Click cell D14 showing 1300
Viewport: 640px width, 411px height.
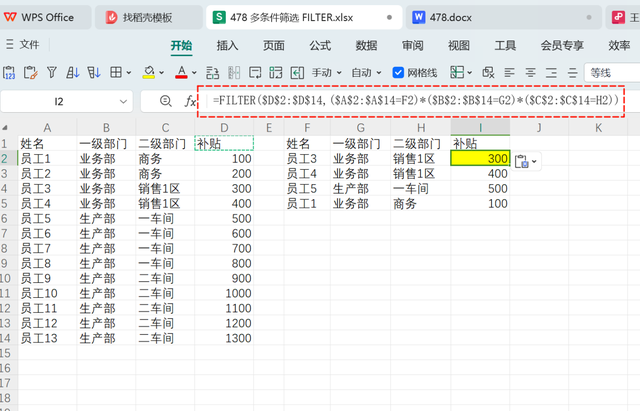point(224,338)
